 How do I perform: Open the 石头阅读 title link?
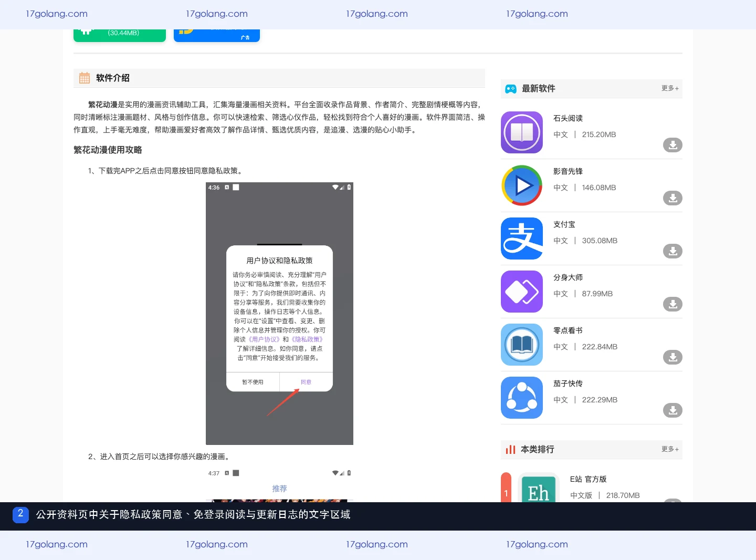click(x=568, y=118)
